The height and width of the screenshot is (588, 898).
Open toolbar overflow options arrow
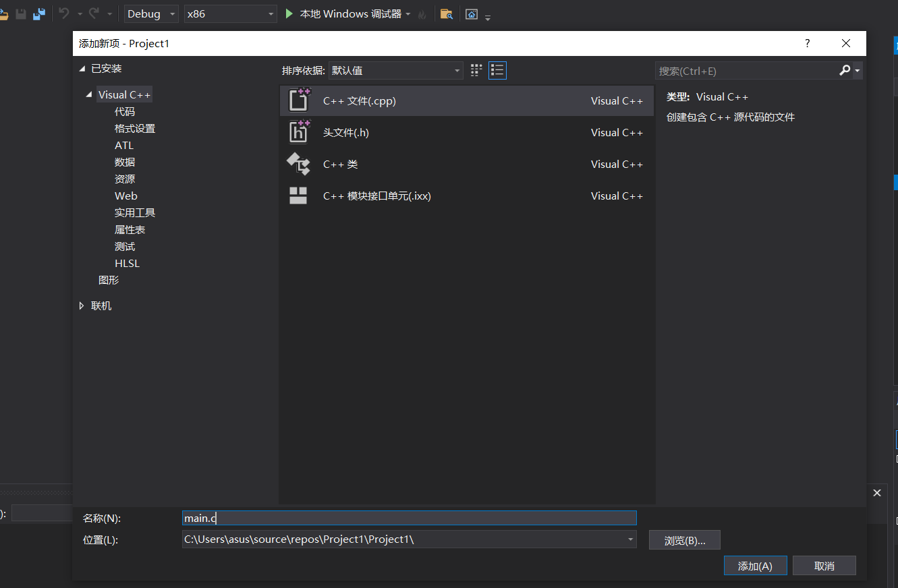click(x=488, y=17)
